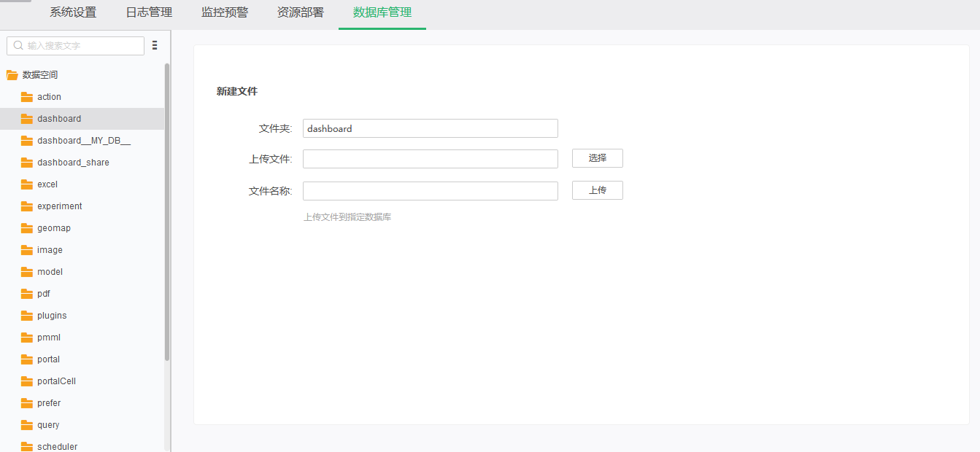
Task: Open the sidebar options menu icon beside search
Action: (x=155, y=45)
